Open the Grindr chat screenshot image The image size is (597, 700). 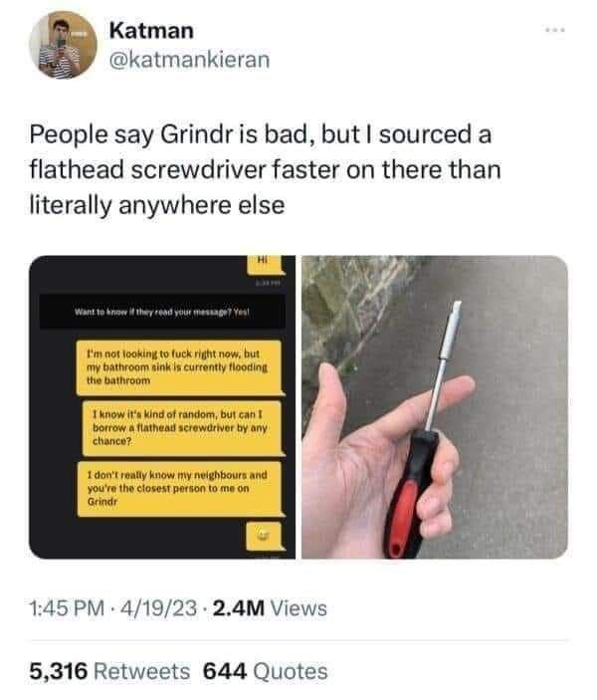point(162,406)
